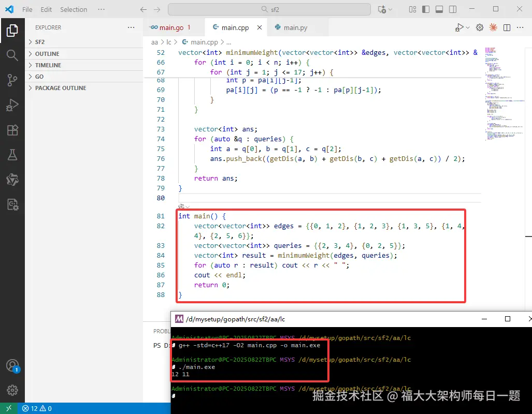This screenshot has height=414, width=532.
Task: Click on the line 'return ans;'
Action: tap(215, 179)
